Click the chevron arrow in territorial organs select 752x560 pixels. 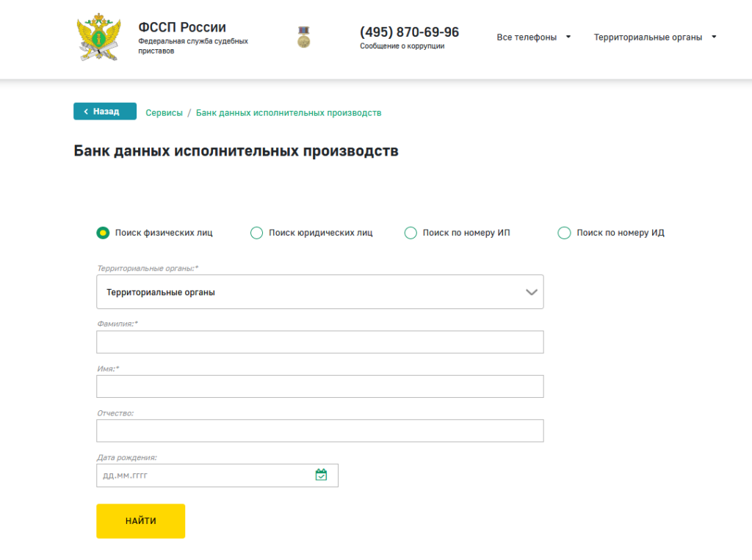pyautogui.click(x=531, y=292)
